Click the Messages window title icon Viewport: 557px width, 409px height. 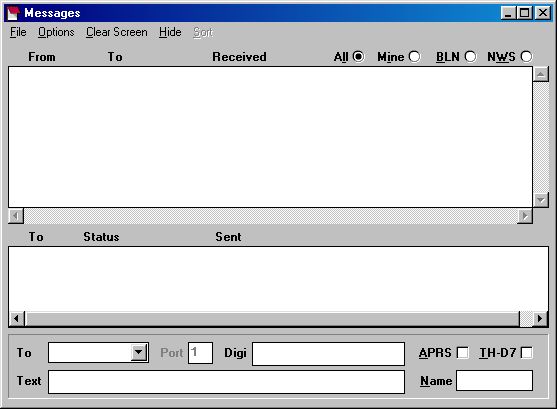[x=13, y=13]
